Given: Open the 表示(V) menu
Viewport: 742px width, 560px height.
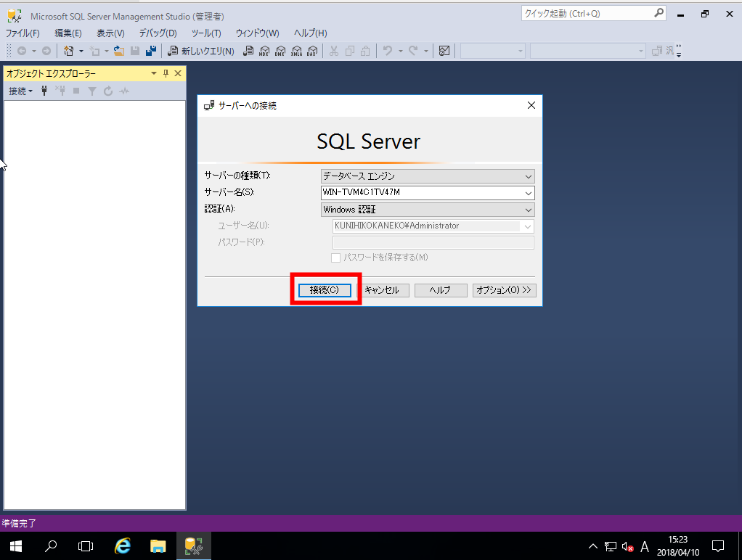Looking at the screenshot, I should click(110, 33).
